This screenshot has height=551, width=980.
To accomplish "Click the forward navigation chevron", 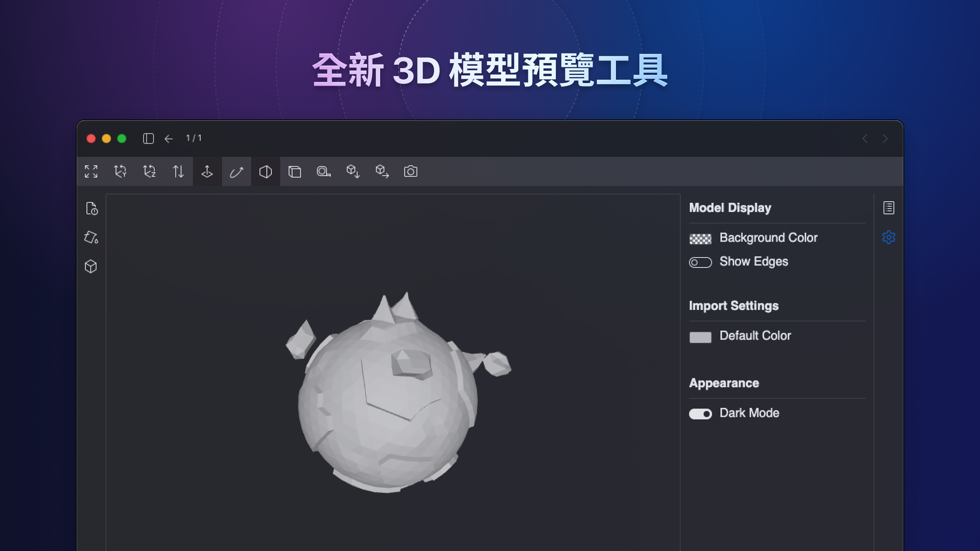I will click(884, 139).
